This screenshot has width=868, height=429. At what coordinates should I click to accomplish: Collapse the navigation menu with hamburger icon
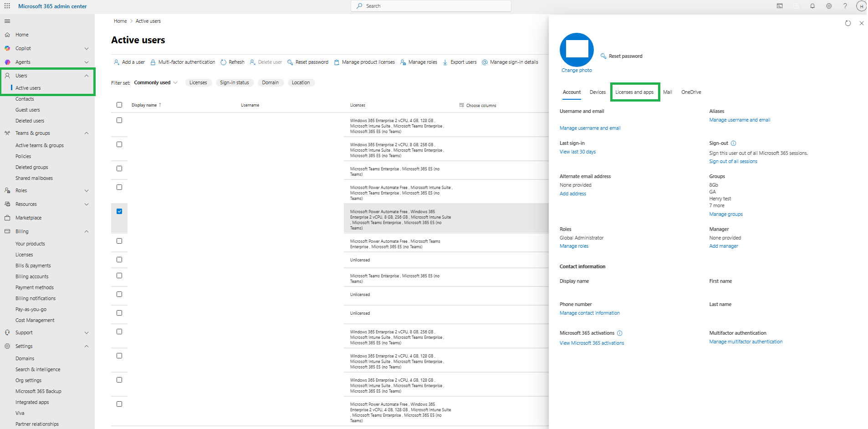tap(7, 21)
